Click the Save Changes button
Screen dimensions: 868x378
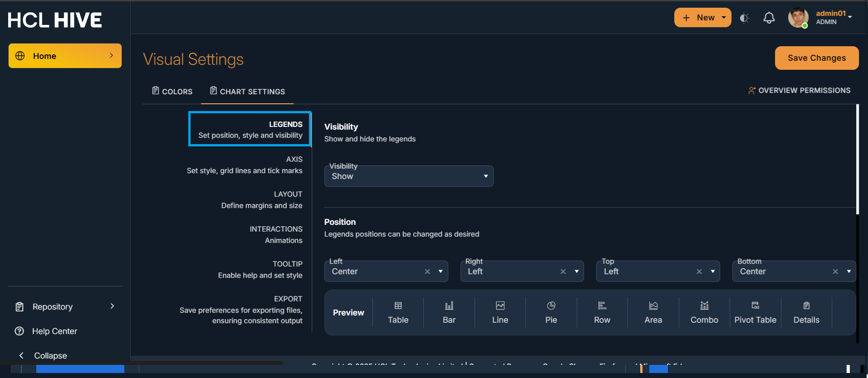click(x=816, y=58)
